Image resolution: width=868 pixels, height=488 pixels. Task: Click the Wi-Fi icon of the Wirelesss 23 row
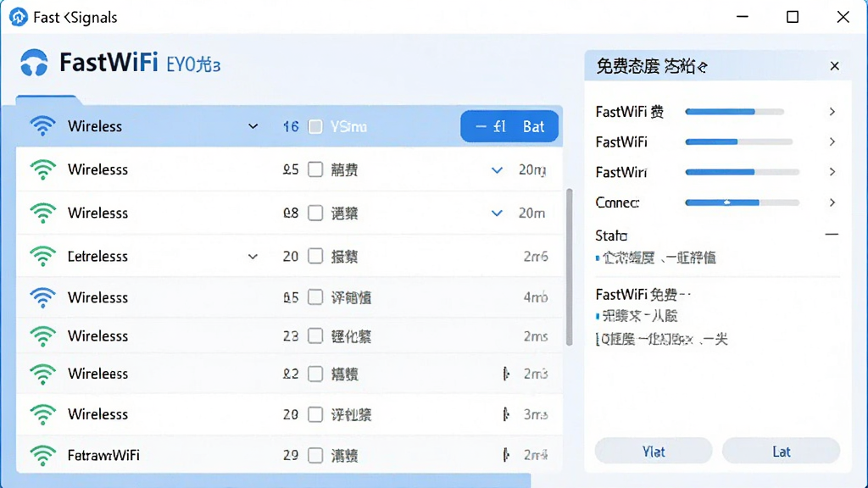pos(42,335)
